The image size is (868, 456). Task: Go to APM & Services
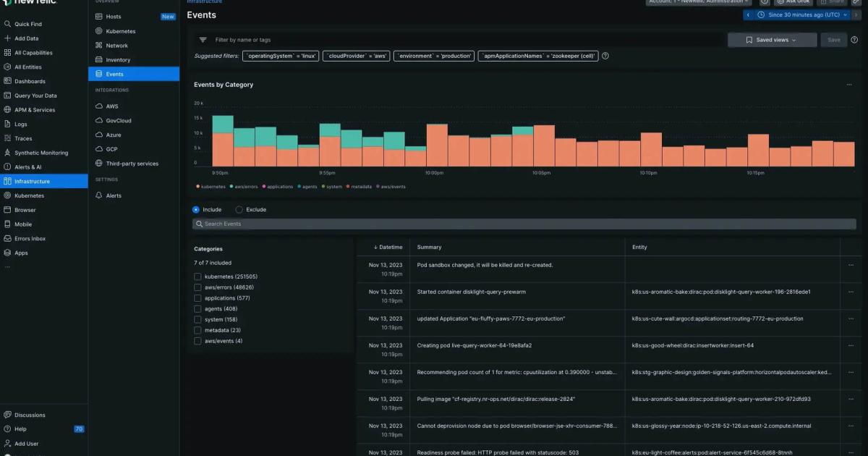pos(35,110)
